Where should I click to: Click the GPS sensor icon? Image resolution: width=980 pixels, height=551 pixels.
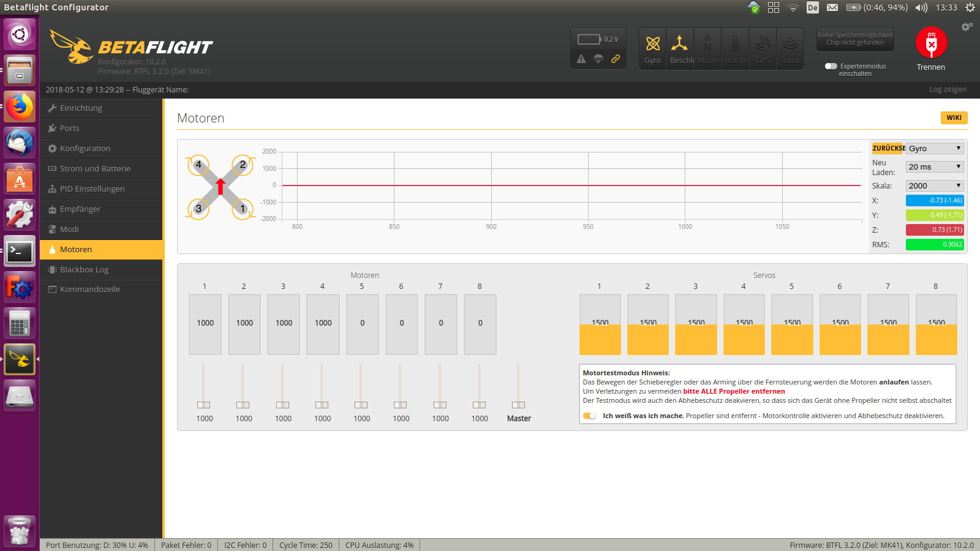point(763,48)
